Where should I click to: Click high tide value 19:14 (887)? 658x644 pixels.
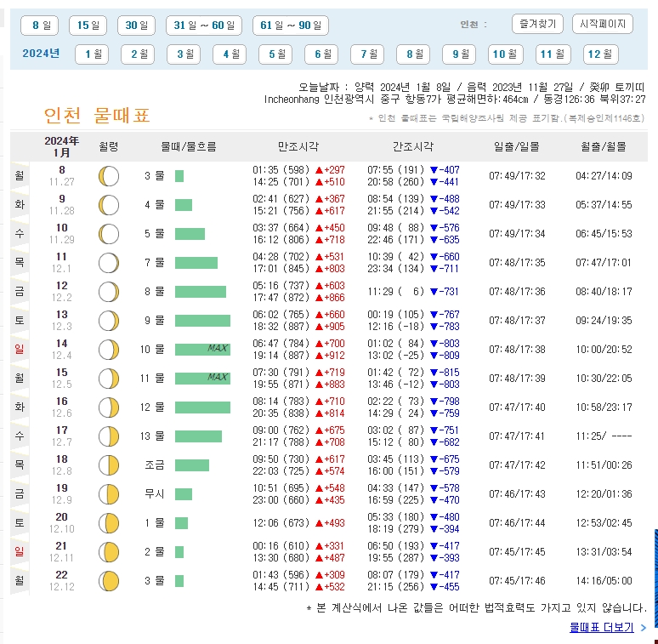[281, 356]
